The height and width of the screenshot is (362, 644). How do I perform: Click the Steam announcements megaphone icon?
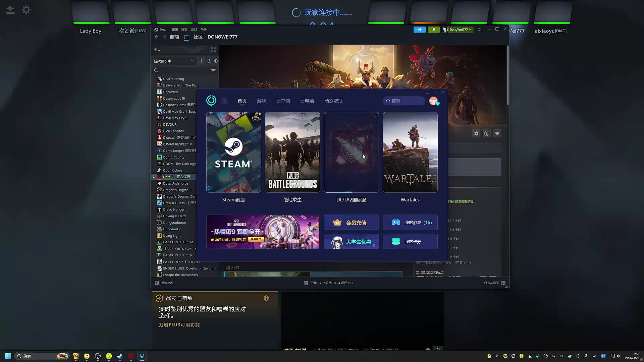(419, 29)
